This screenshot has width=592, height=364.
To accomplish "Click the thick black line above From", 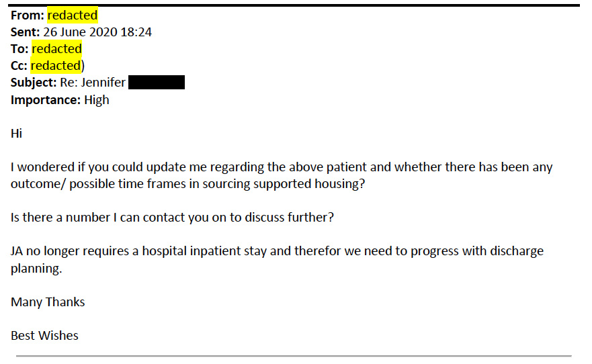I will pyautogui.click(x=294, y=5).
